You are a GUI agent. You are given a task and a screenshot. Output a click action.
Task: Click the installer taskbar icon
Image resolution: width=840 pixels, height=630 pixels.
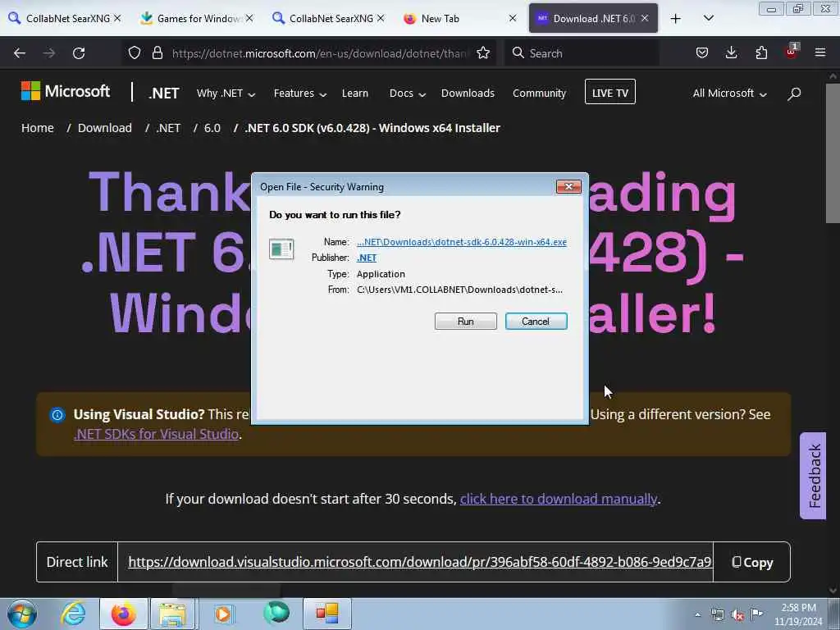326,614
